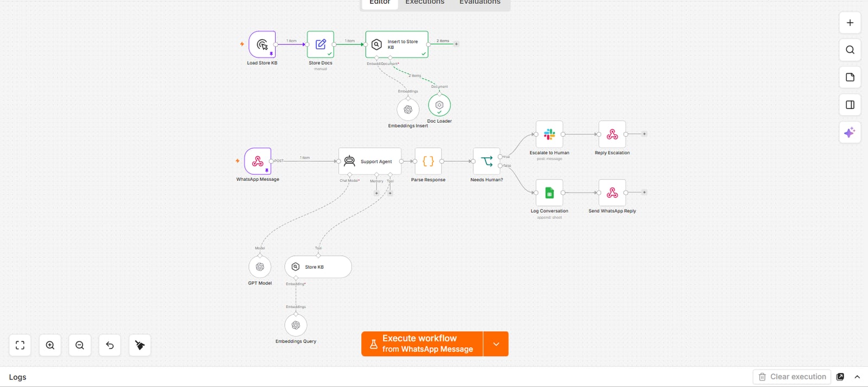Select the Embeddings Insert OpenAI node
The height and width of the screenshot is (387, 868).
click(x=408, y=110)
